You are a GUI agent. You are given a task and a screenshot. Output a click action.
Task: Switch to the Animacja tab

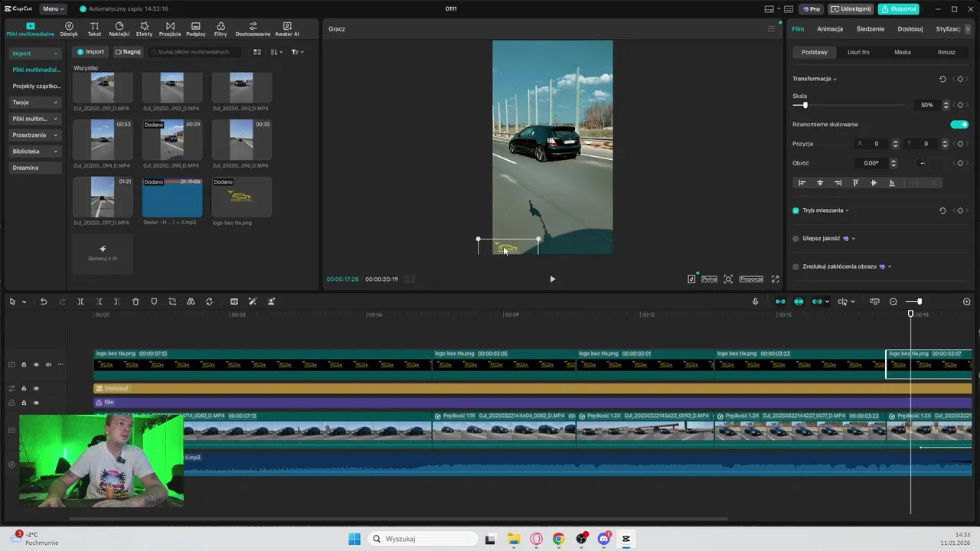(x=829, y=29)
